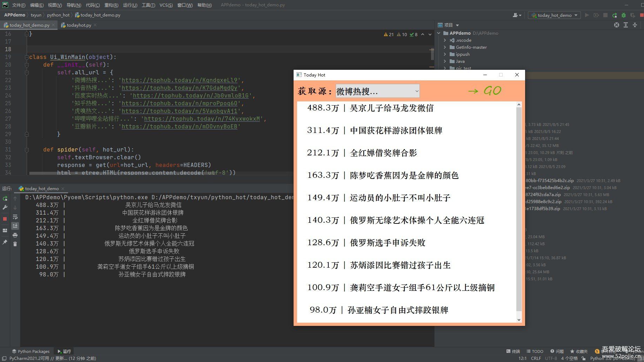Expand the GetInfo-master folder in project tree
Screen dimensions: 644x362
pyautogui.click(x=445, y=47)
